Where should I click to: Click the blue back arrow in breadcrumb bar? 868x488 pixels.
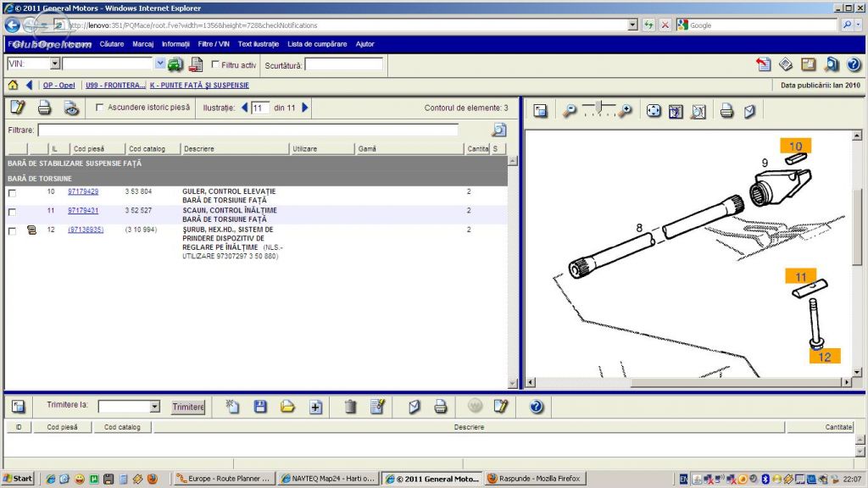pyautogui.click(x=30, y=85)
